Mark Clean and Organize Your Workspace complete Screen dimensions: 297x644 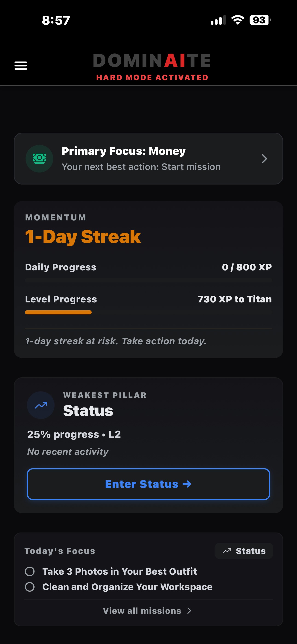point(30,587)
